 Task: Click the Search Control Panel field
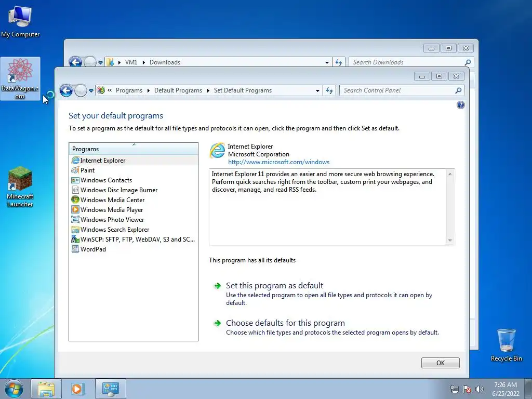pos(398,90)
